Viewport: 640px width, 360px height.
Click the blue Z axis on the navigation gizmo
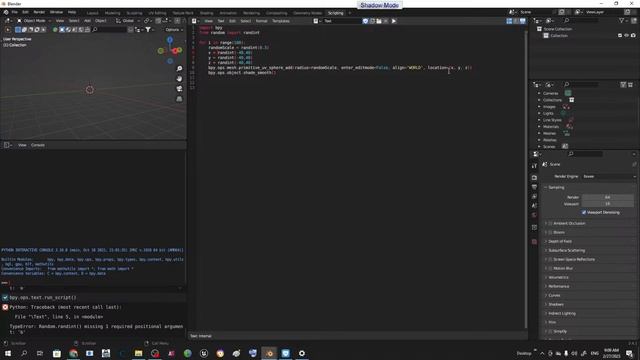(x=170, y=40)
